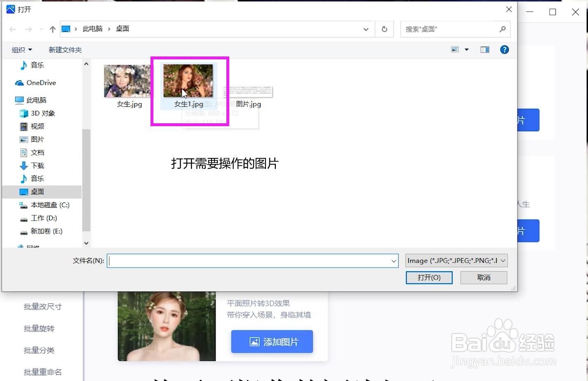Toggle the preview pane
The width and height of the screenshot is (588, 381).
[485, 49]
